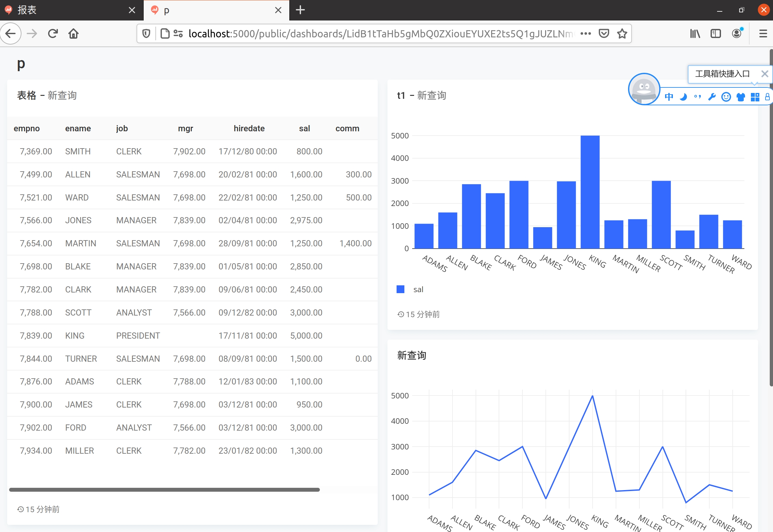Open the smiley emoji panel
This screenshot has width=773, height=532.
pos(726,97)
